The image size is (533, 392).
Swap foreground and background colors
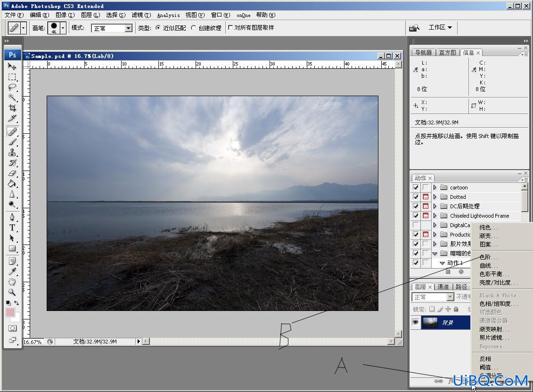[16, 302]
